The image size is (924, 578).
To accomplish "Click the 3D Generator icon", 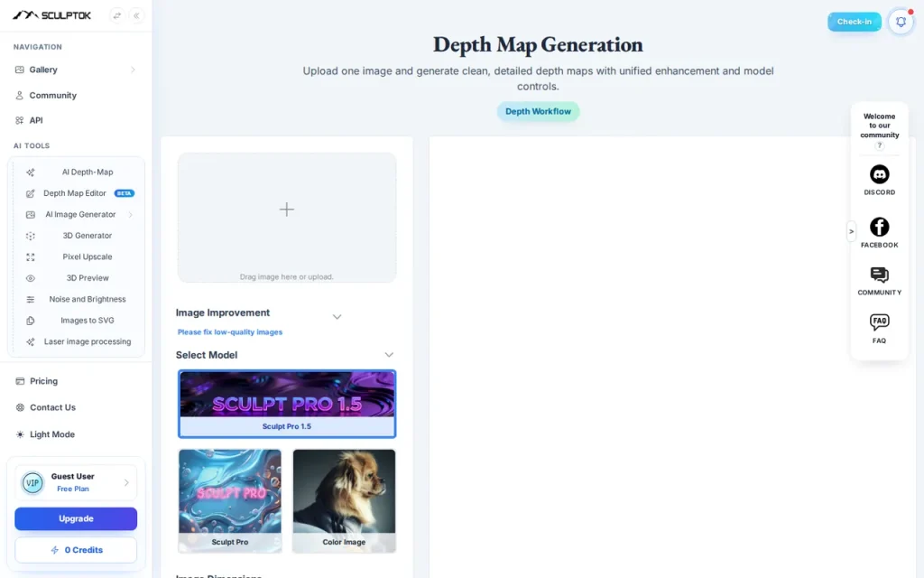I will (31, 236).
